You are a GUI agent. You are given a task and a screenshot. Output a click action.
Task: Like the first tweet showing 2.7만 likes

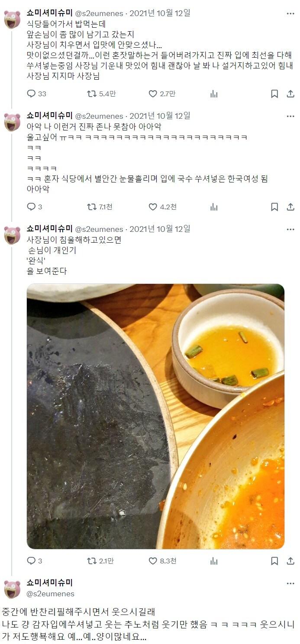pyautogui.click(x=162, y=94)
